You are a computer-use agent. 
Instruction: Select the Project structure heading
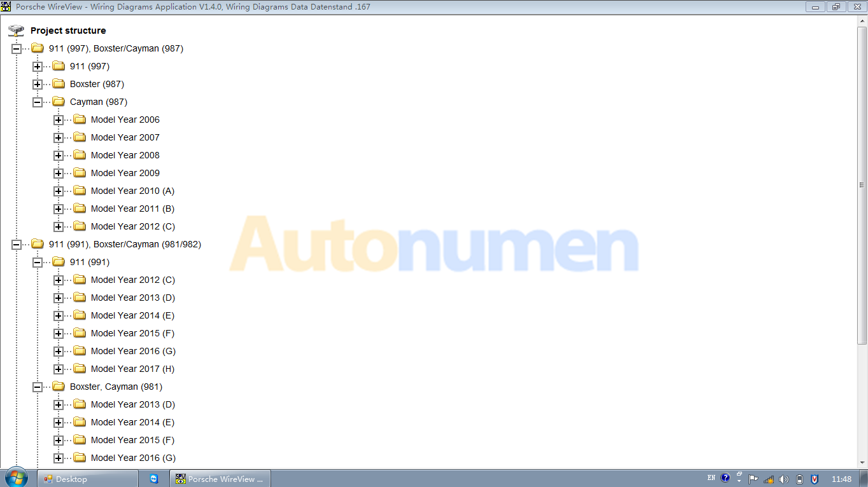[68, 31]
